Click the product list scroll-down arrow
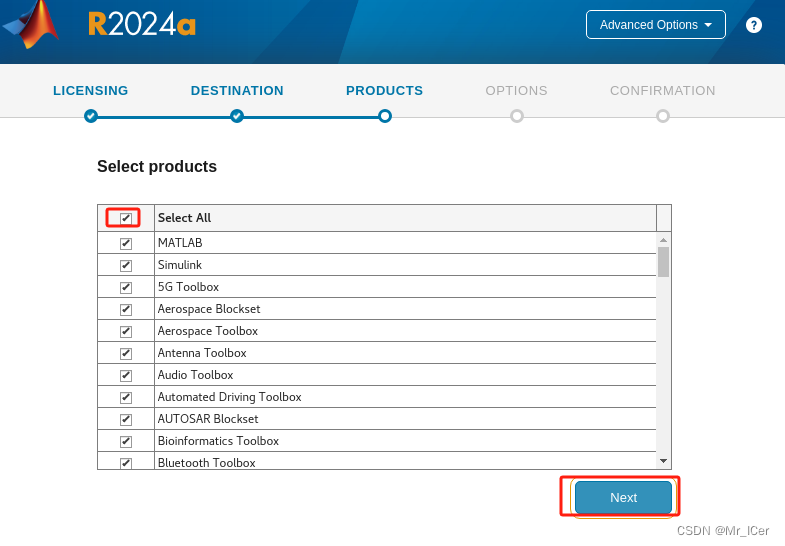This screenshot has height=546, width=785. click(x=663, y=461)
